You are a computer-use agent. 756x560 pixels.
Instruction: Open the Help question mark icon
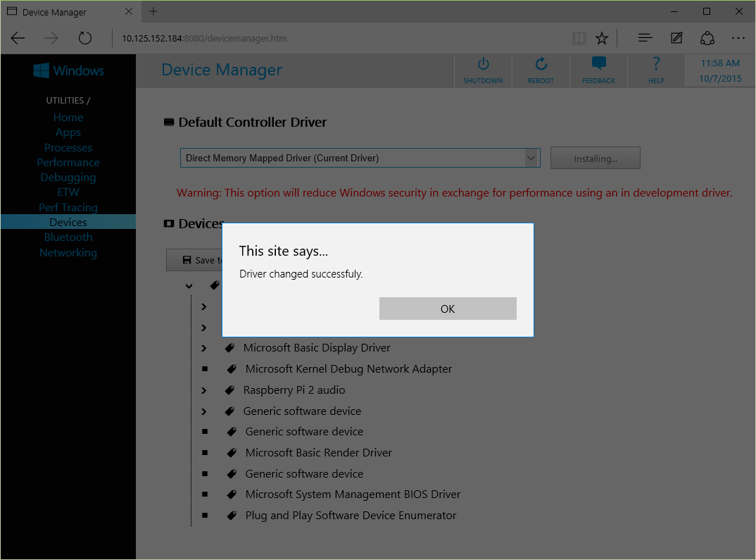pos(656,63)
